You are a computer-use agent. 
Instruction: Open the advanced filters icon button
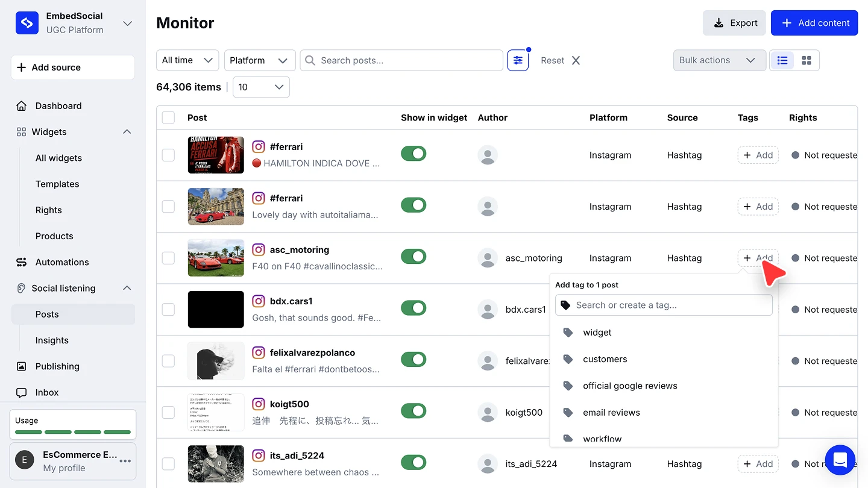[518, 60]
